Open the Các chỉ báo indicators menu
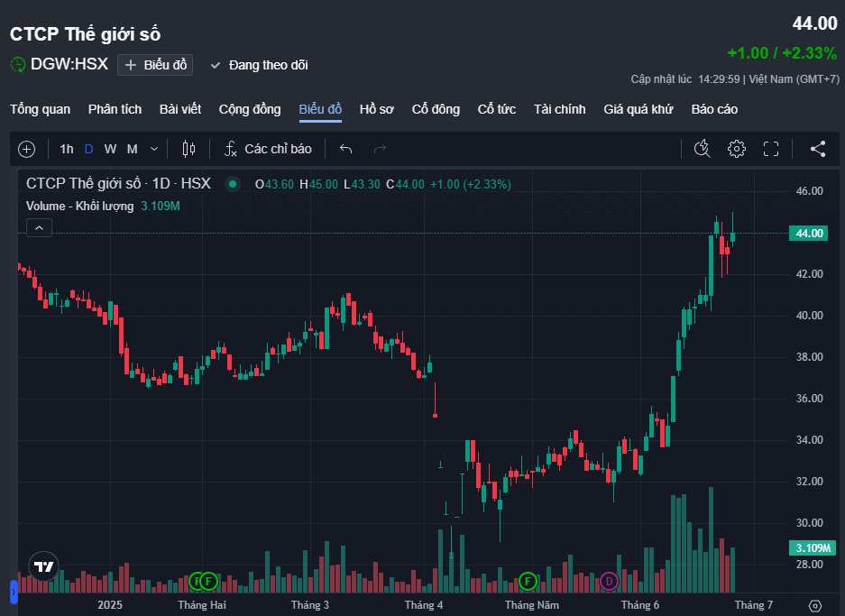845x616 pixels. (x=268, y=149)
